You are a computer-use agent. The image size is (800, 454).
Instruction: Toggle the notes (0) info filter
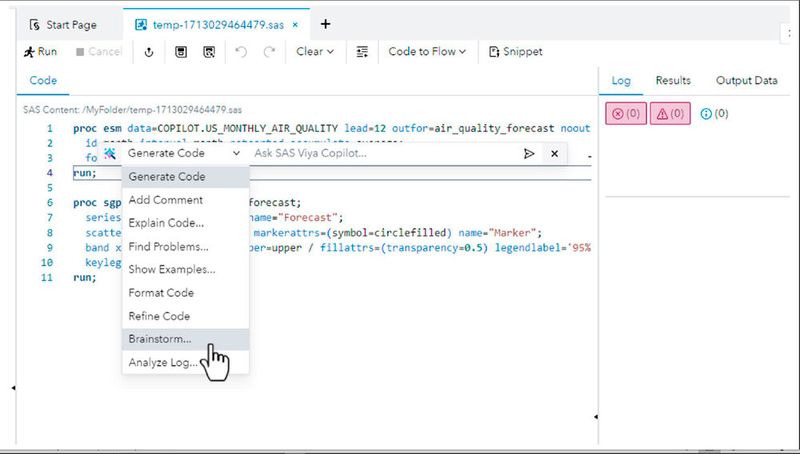(714, 113)
